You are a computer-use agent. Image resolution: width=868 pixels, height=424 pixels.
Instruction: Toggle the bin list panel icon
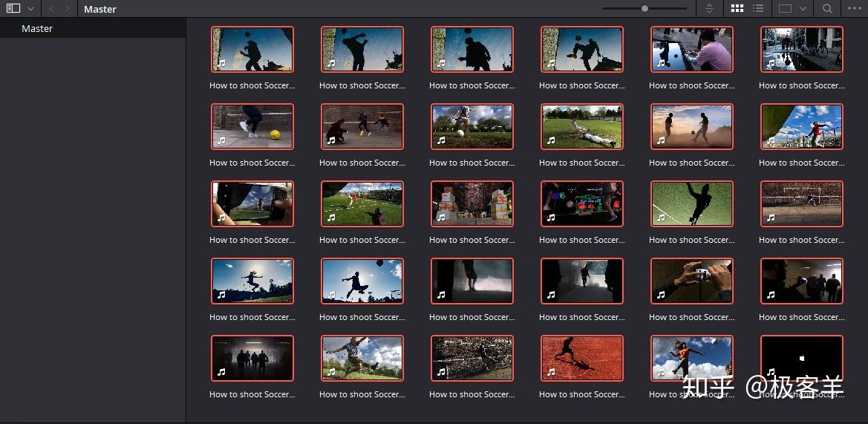(13, 8)
